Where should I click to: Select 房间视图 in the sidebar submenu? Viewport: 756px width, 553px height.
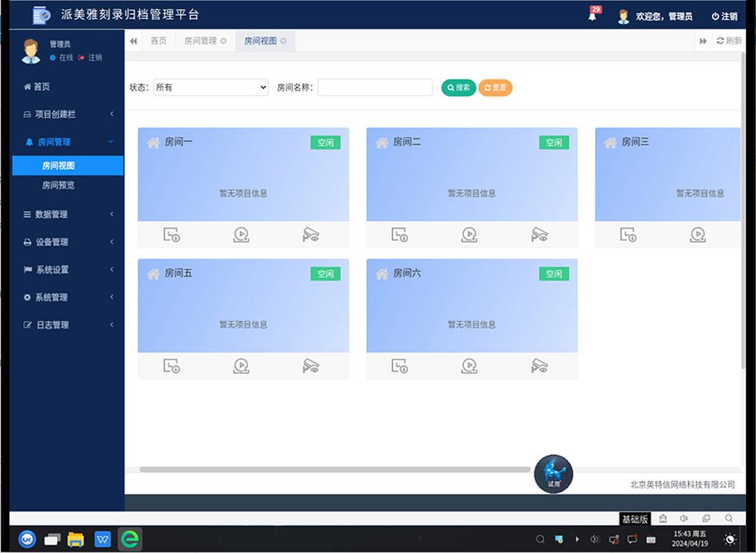pos(68,166)
